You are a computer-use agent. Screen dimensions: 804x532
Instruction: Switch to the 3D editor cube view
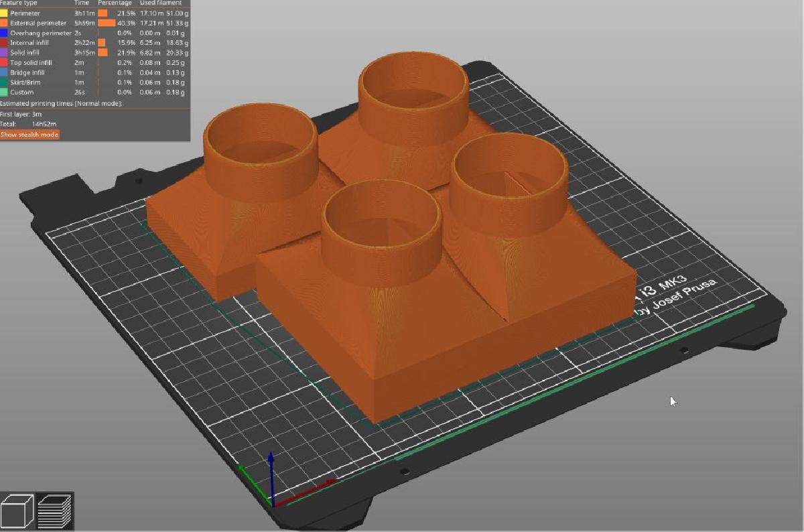[18, 511]
